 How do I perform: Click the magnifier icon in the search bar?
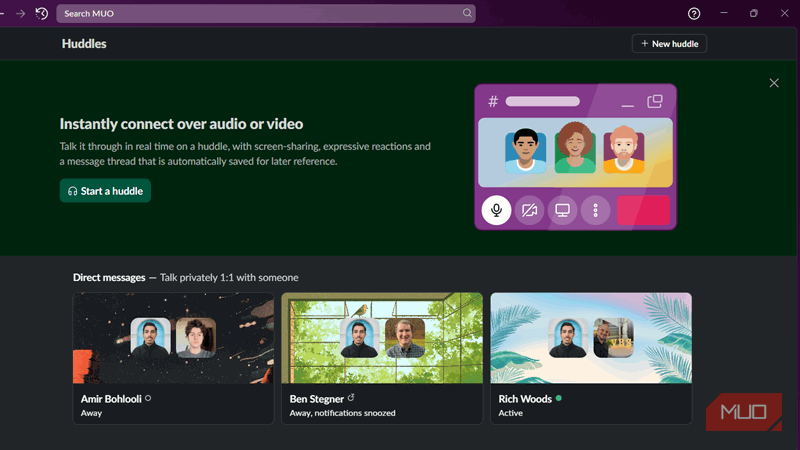[x=466, y=13]
